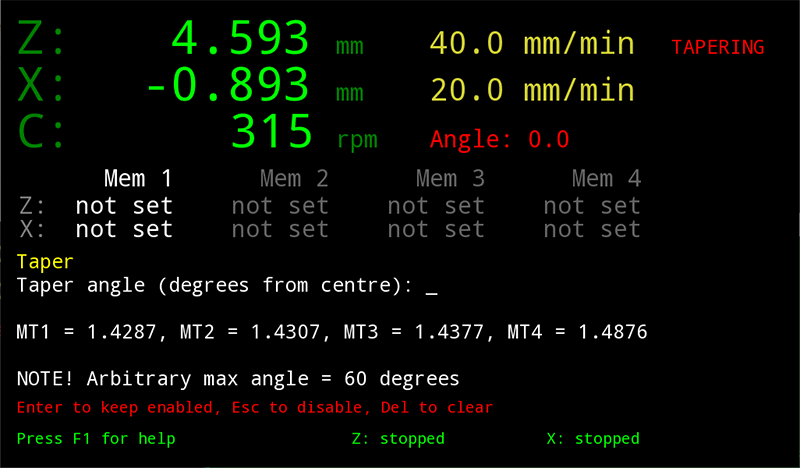Click the Z: stopped status at bottom
800x468 pixels.
tap(398, 439)
